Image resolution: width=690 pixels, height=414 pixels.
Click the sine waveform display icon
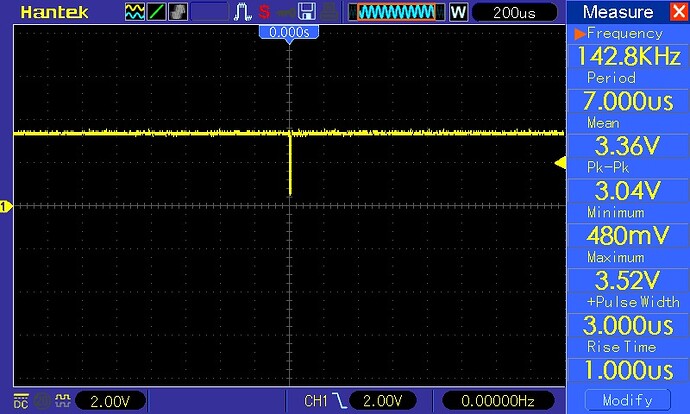pyautogui.click(x=135, y=12)
